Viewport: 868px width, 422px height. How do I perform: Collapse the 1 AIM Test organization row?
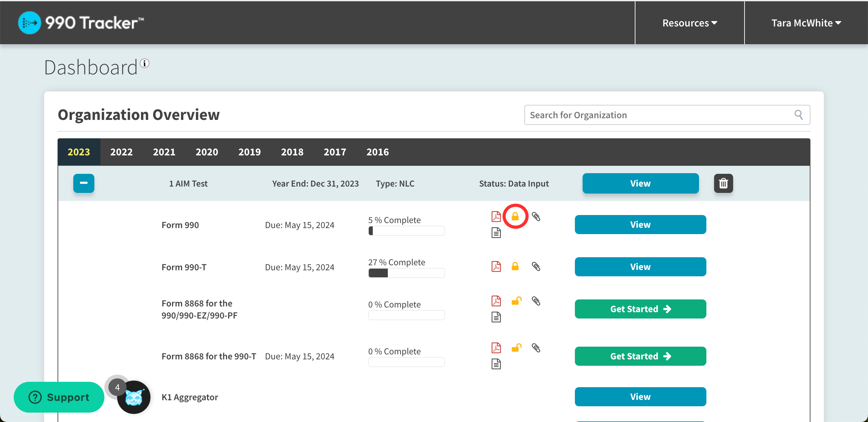tap(84, 183)
